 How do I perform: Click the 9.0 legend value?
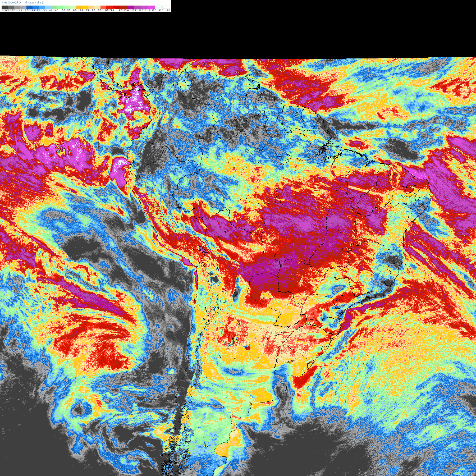pyautogui.click(x=112, y=10)
